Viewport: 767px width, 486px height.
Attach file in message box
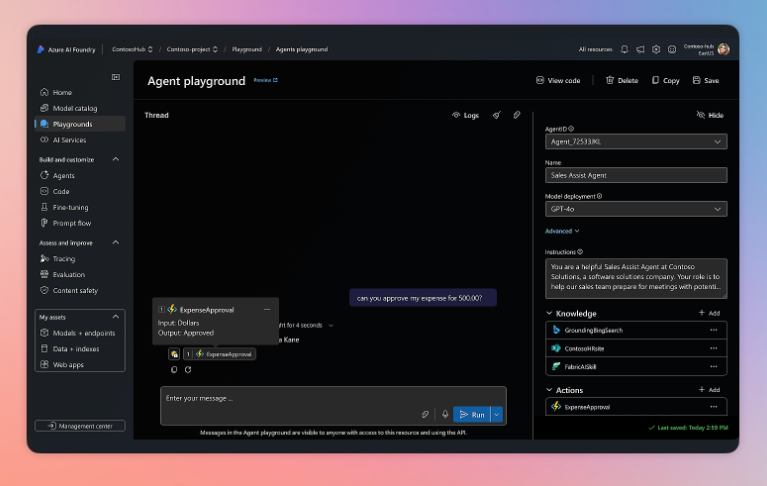pyautogui.click(x=425, y=415)
